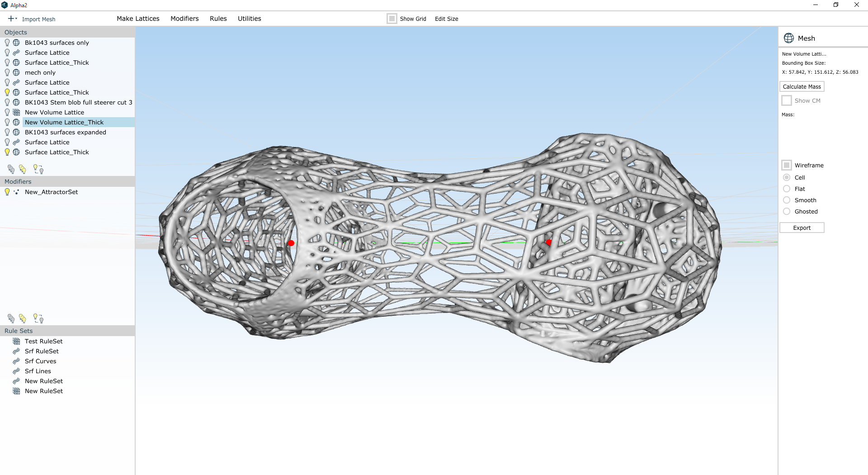Select the Srf Lines rule set
This screenshot has width=868, height=475.
[x=38, y=371]
